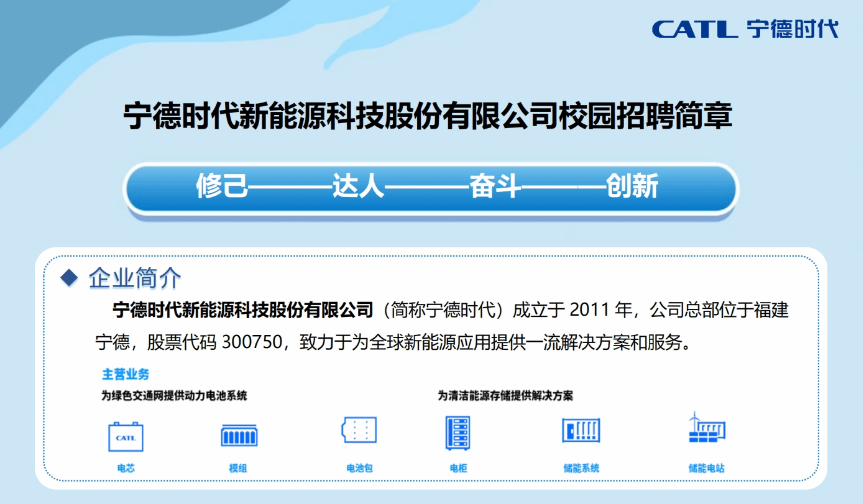Click the 电柜 cabinet icon
This screenshot has width=864, height=504.
coord(457,433)
